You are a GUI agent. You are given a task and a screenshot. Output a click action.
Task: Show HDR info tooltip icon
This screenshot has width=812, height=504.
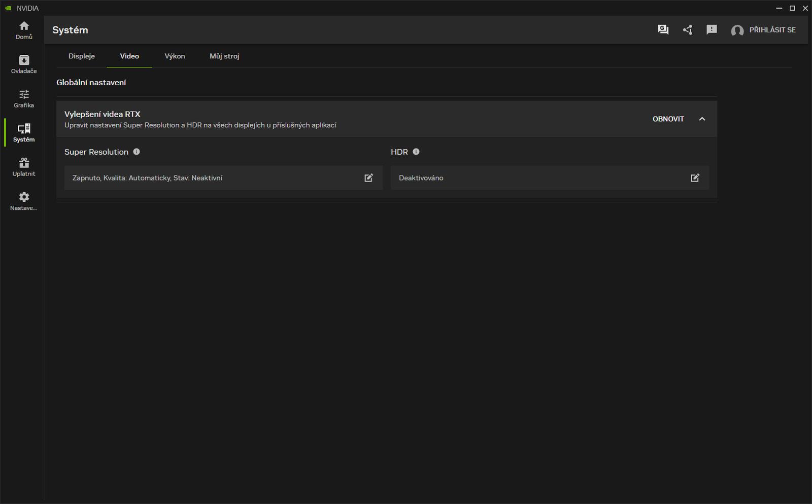pos(416,152)
